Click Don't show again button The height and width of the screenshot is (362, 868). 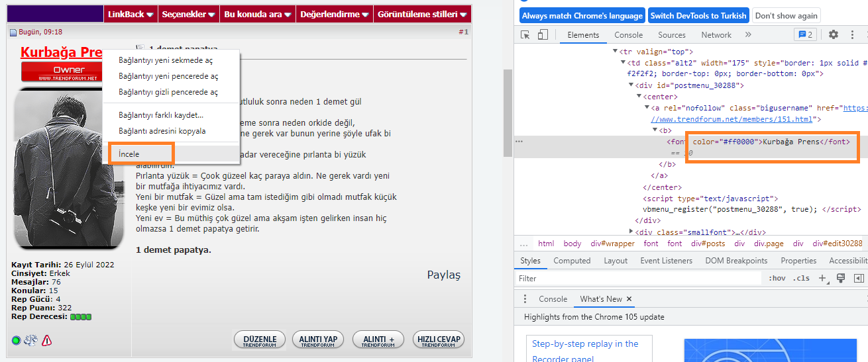click(x=787, y=15)
